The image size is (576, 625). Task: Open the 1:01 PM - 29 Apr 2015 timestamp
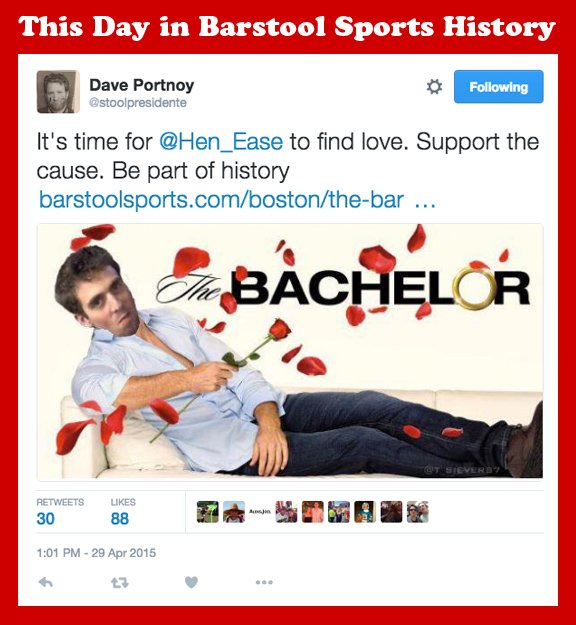[96, 553]
